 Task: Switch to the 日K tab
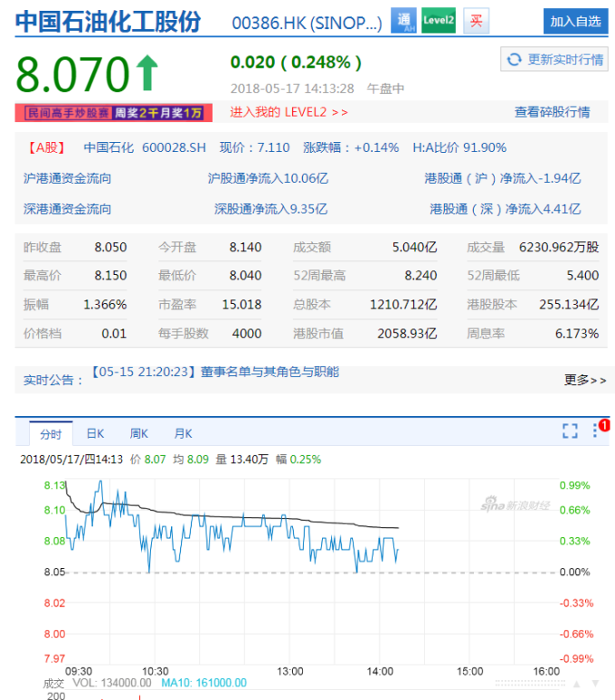(95, 433)
